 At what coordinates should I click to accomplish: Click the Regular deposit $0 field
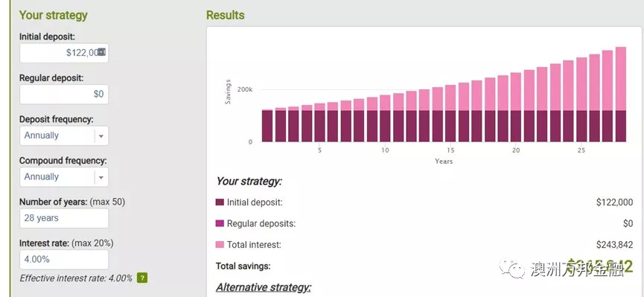[64, 94]
